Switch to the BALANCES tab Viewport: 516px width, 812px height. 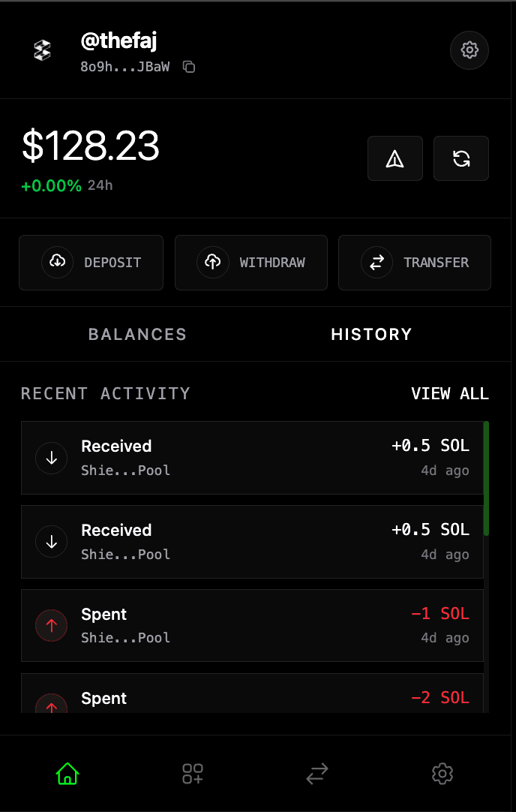[137, 334]
